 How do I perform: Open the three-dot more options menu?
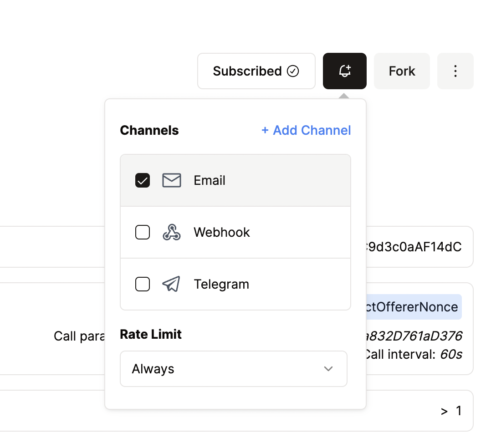coord(455,71)
